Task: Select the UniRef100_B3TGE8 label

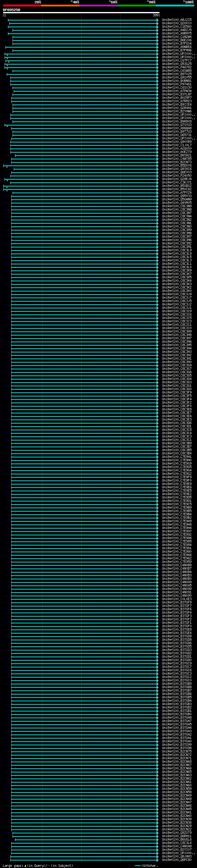Action: (177, 630)
